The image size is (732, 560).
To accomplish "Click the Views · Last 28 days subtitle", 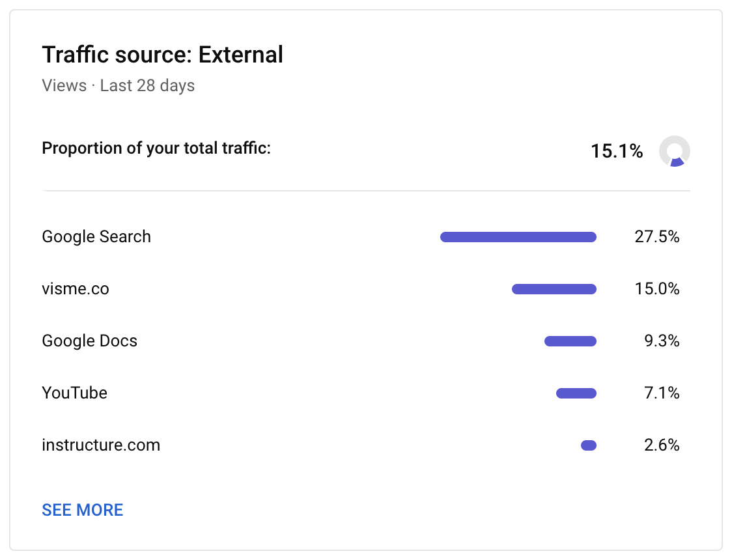I will pyautogui.click(x=118, y=85).
